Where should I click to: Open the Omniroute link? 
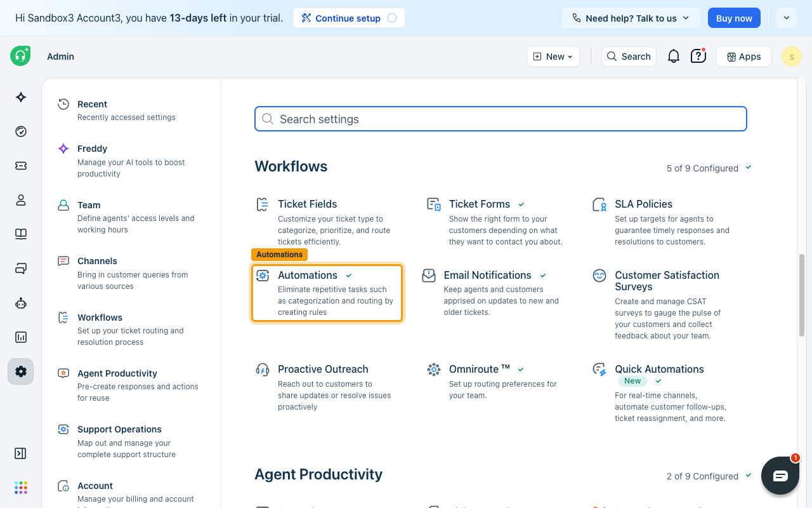[480, 369]
